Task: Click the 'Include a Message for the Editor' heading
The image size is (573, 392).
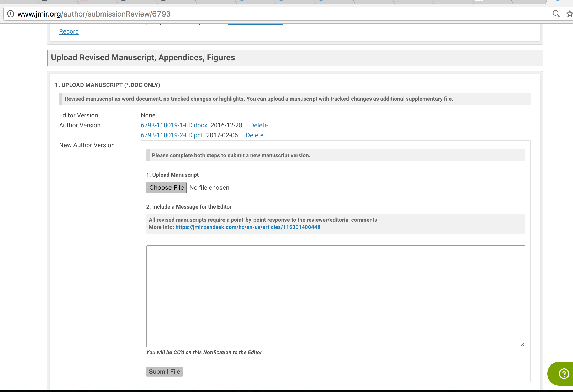Action: 189,207
